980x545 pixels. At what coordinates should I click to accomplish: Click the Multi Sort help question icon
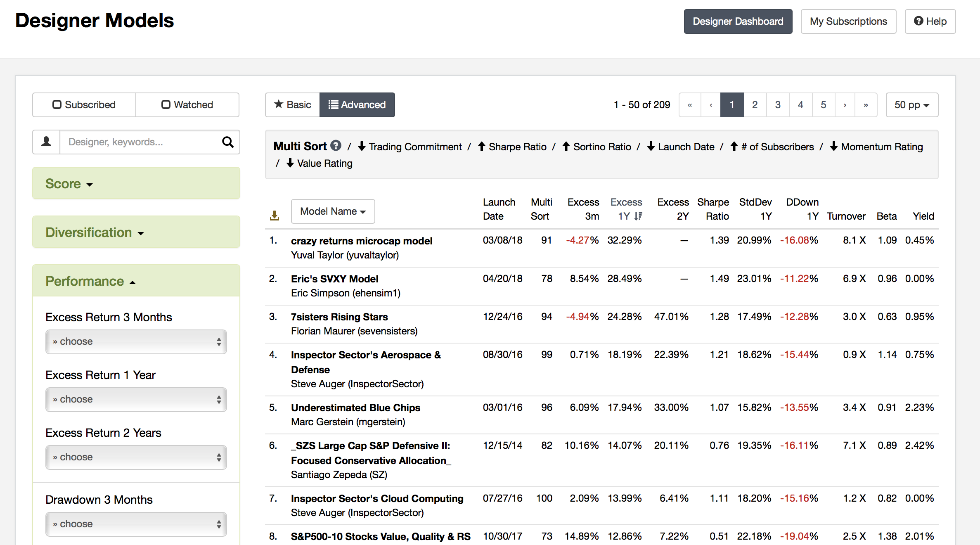pos(336,146)
